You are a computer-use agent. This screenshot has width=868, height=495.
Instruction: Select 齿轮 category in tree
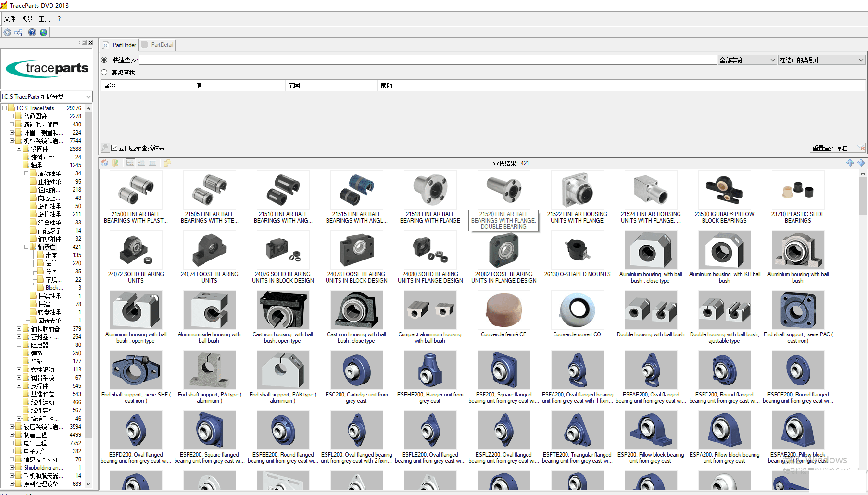coord(37,361)
